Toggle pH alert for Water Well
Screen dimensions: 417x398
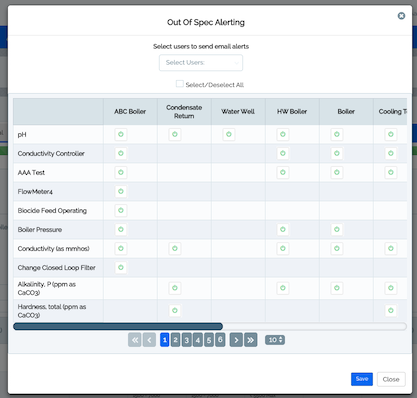pos(229,134)
